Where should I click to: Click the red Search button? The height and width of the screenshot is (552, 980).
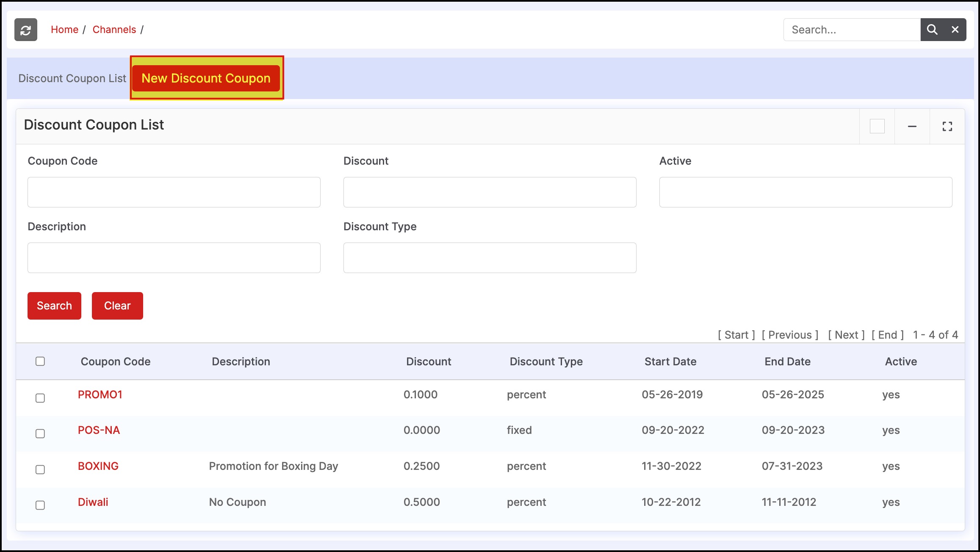(x=54, y=306)
